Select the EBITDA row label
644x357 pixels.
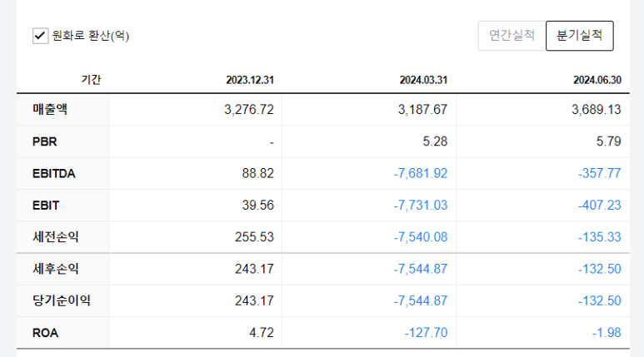[54, 174]
